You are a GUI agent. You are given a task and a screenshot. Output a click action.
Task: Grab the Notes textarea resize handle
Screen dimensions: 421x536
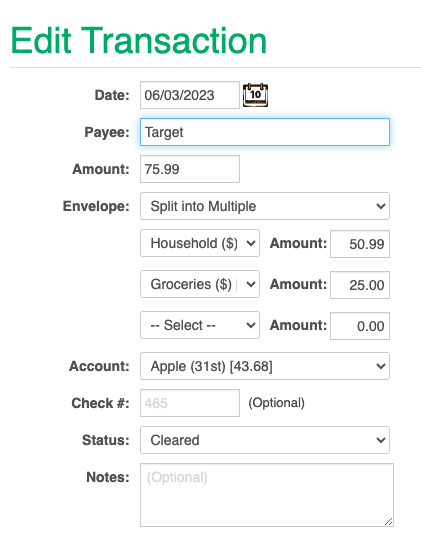[388, 522]
